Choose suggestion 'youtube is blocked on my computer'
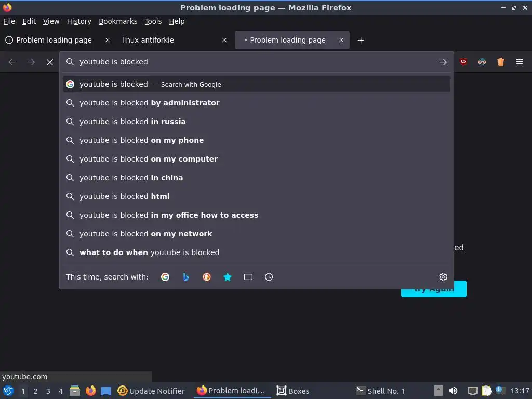 [257, 159]
